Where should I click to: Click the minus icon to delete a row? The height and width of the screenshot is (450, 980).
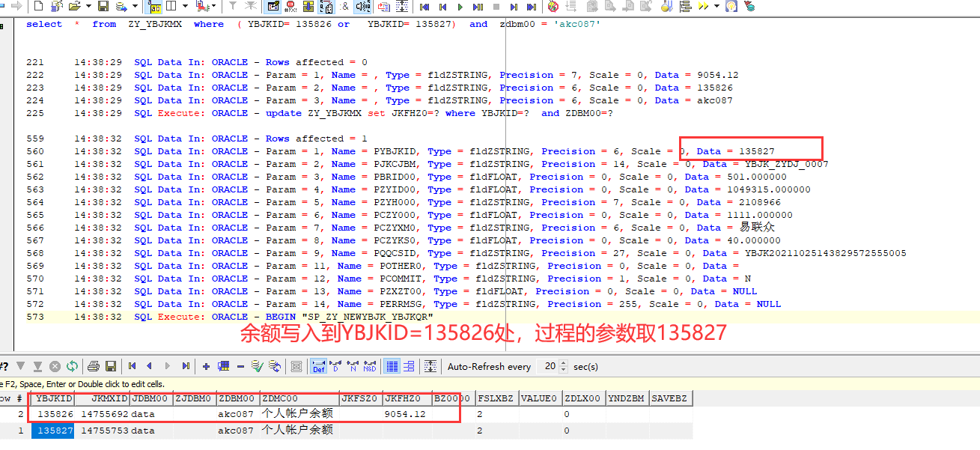pos(240,367)
